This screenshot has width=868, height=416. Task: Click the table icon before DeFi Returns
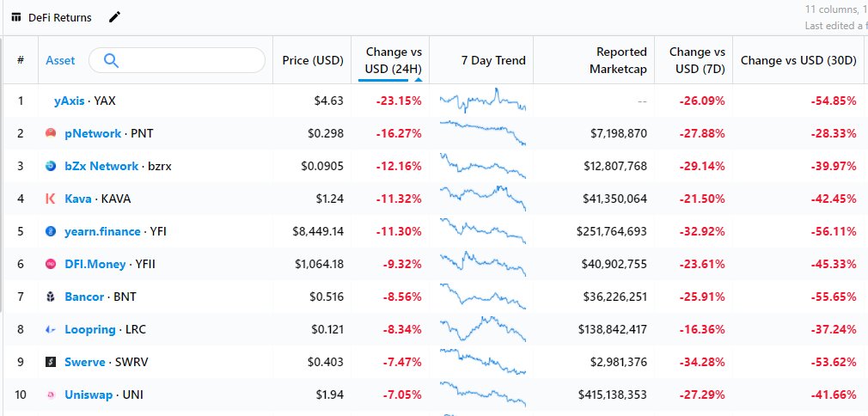[16, 17]
